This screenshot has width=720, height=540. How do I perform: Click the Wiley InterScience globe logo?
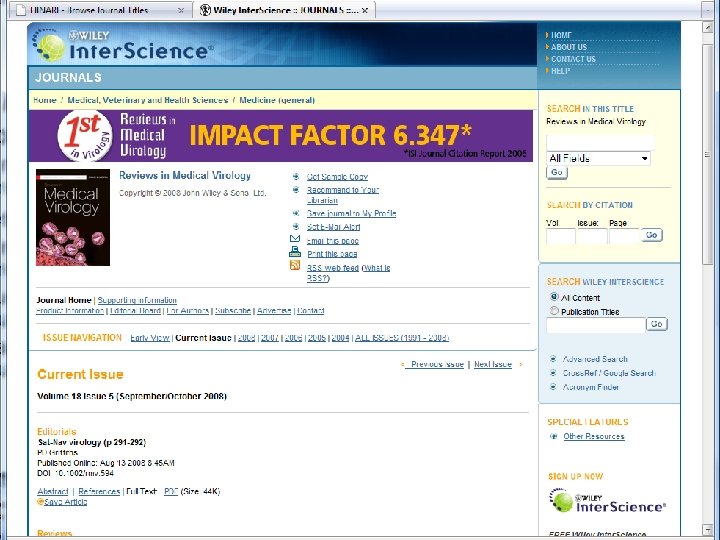(x=50, y=46)
